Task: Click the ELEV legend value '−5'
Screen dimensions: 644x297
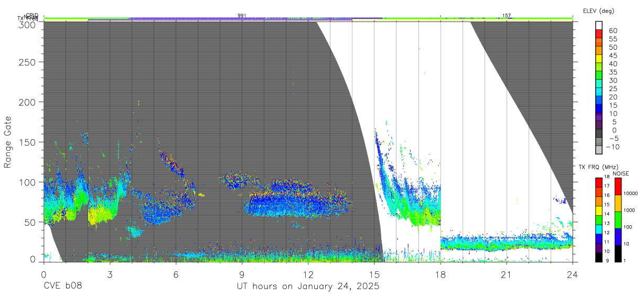Action: [614, 139]
